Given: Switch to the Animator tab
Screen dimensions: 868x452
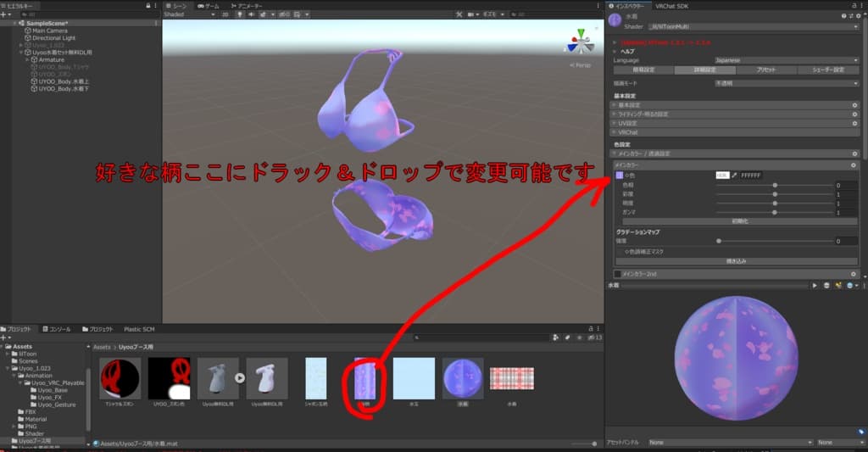Looking at the screenshot, I should point(247,6).
